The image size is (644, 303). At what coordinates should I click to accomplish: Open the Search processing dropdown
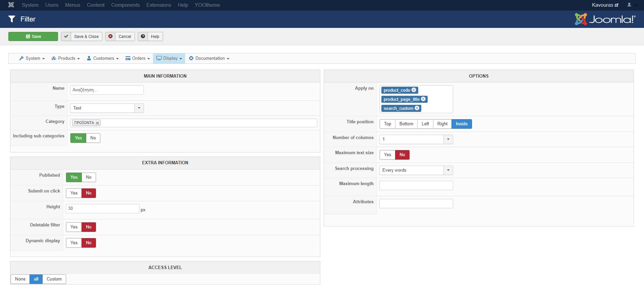[x=416, y=170]
